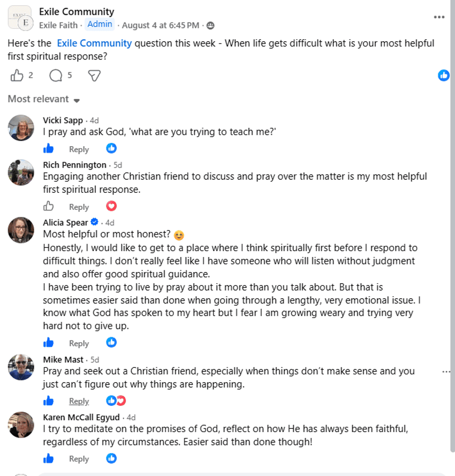Open reactions on Mike Mast's comment

[116, 401]
